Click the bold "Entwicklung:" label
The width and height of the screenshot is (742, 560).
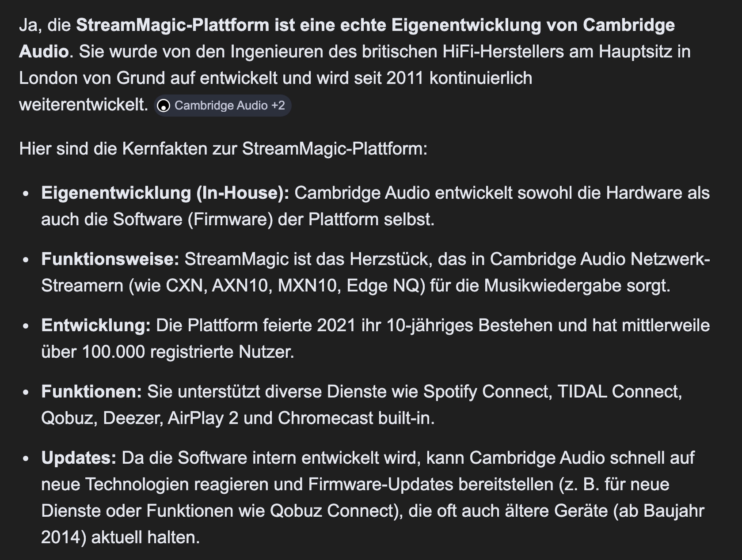pyautogui.click(x=96, y=325)
